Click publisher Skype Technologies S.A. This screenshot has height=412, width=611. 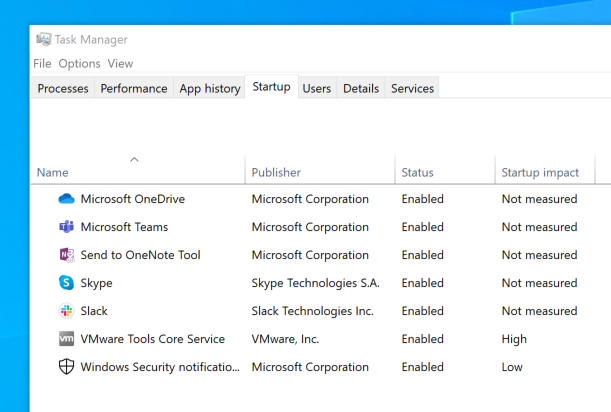pos(315,283)
